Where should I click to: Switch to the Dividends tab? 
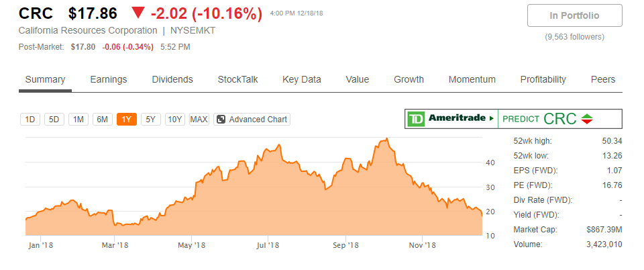point(172,79)
